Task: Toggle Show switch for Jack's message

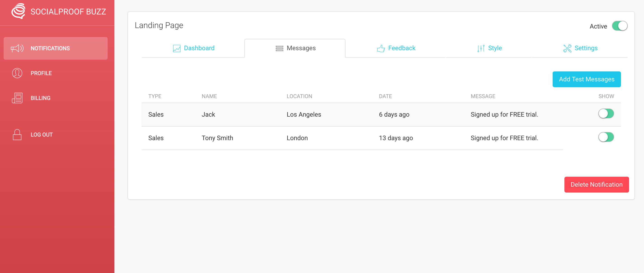Action: (606, 114)
